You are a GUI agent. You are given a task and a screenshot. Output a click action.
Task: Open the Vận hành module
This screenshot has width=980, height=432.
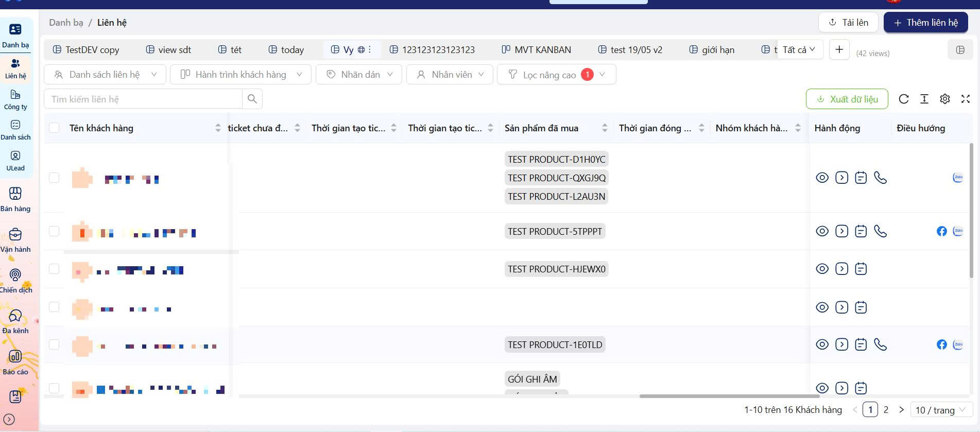click(15, 240)
